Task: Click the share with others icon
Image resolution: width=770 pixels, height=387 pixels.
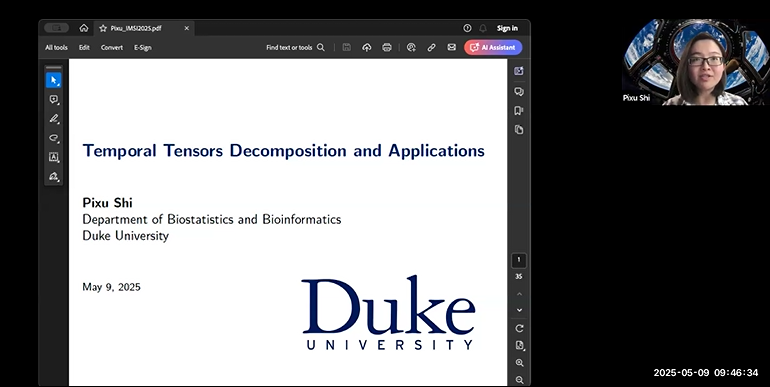Action: coord(412,48)
